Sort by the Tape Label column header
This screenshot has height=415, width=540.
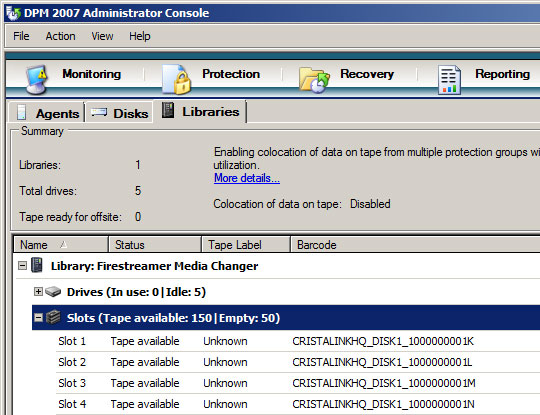point(246,245)
